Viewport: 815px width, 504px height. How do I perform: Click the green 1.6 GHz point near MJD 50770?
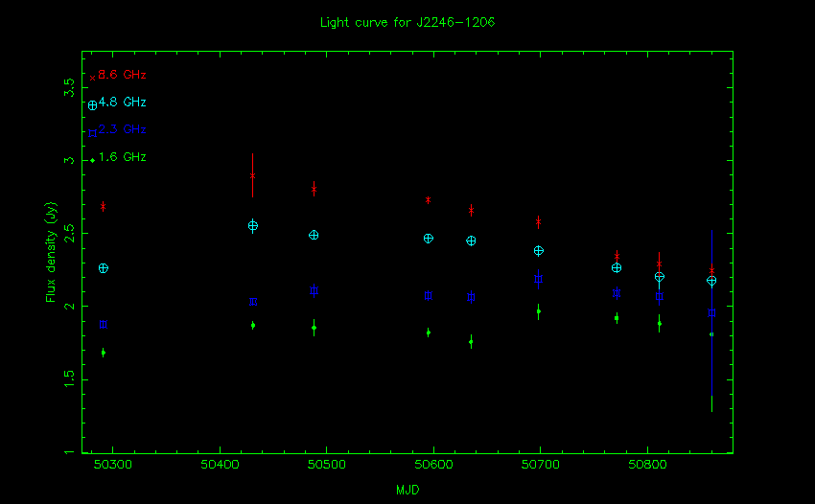[x=617, y=318]
